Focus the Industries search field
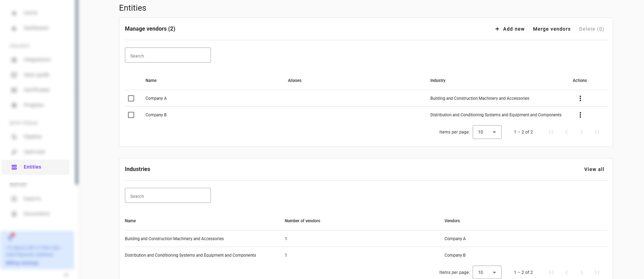This screenshot has width=644, height=279. click(x=168, y=195)
